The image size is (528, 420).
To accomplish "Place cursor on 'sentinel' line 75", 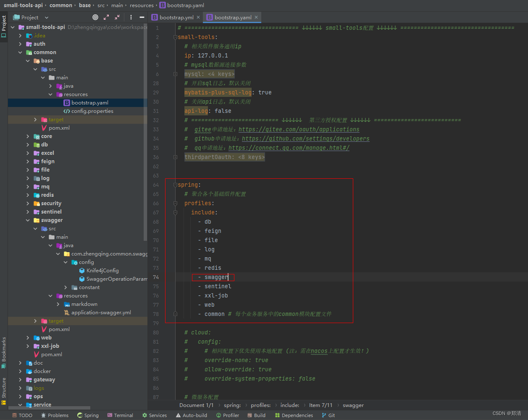I will click(x=218, y=286).
